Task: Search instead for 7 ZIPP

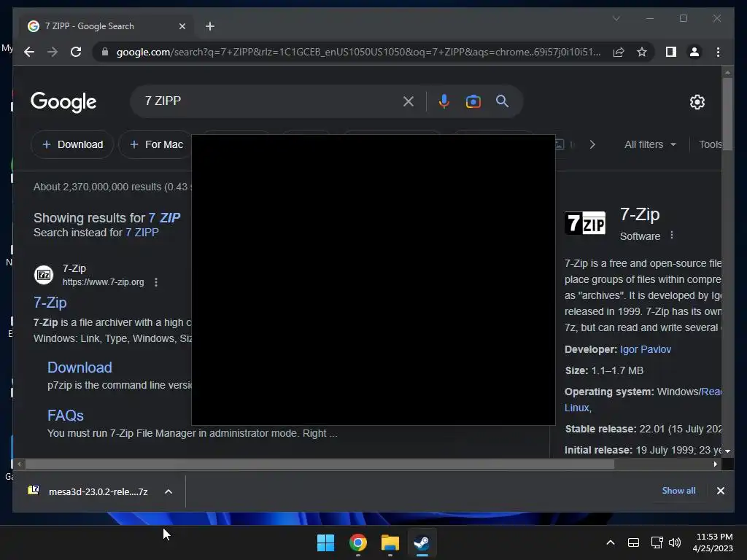Action: click(142, 233)
